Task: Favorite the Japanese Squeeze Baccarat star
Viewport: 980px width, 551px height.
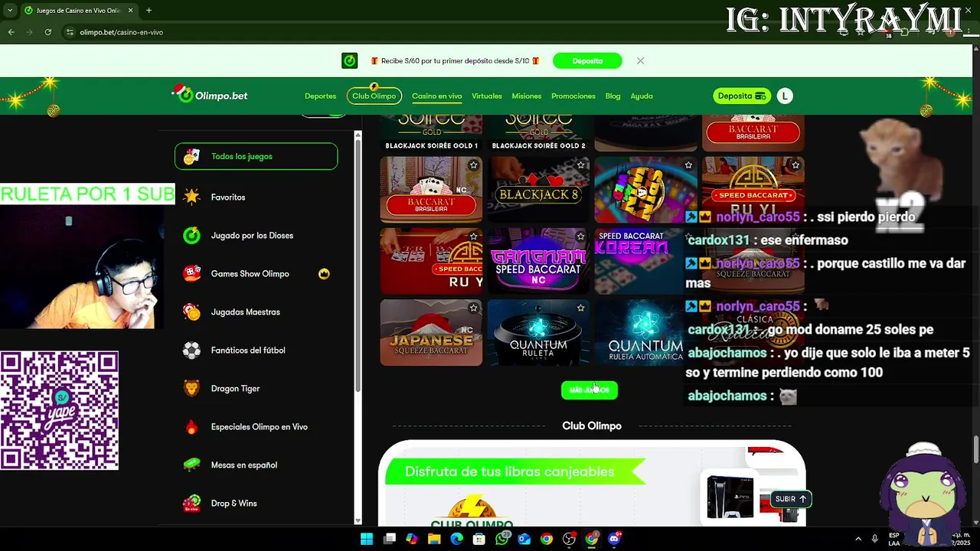Action: point(473,308)
